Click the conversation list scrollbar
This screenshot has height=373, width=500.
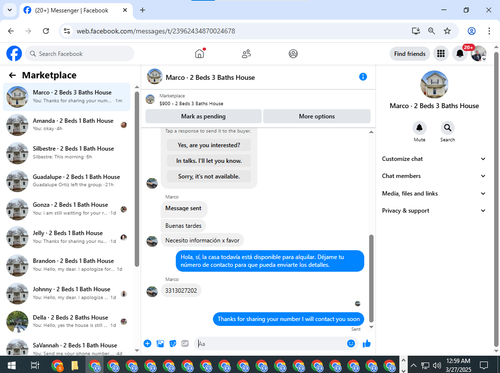click(137, 179)
